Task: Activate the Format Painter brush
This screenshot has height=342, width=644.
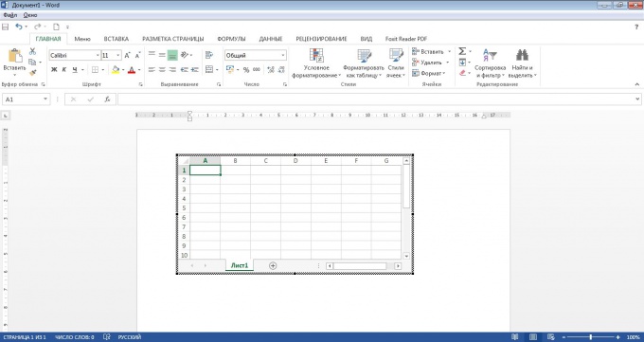Action: (x=32, y=72)
